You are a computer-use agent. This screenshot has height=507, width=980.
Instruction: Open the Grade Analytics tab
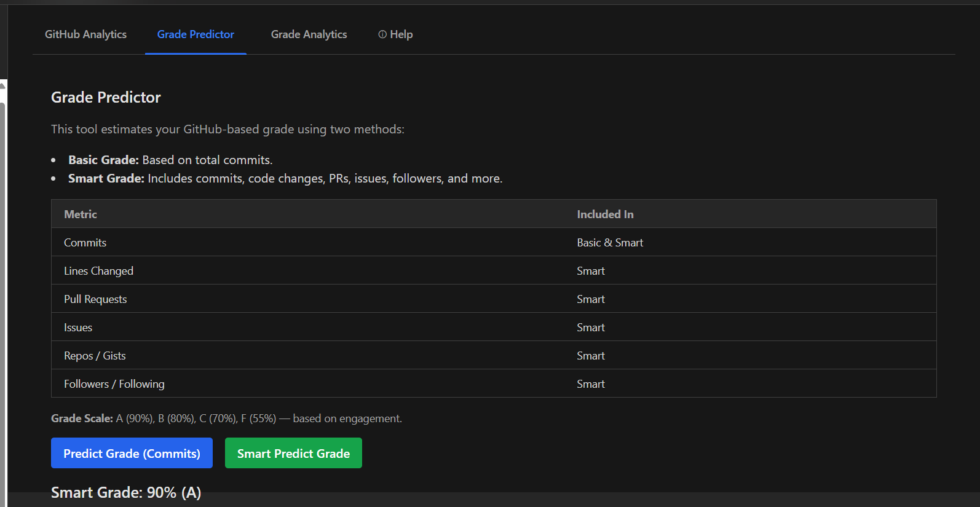(309, 34)
